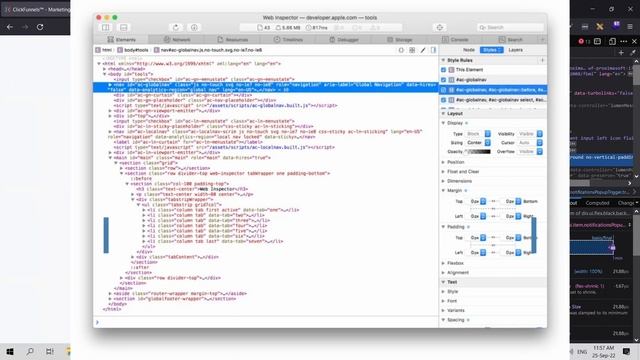Open the Computed tab in dark DevTools

pos(597,203)
